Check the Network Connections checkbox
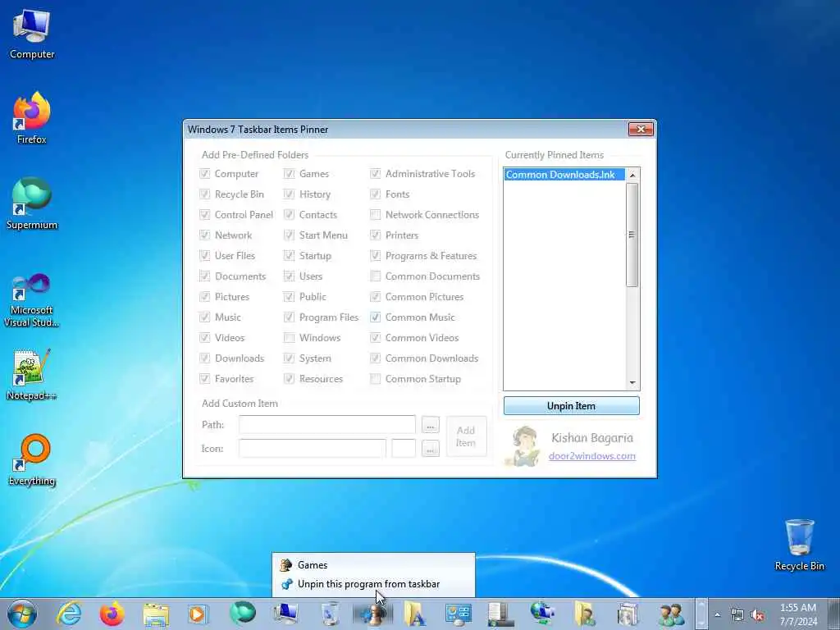 point(376,215)
